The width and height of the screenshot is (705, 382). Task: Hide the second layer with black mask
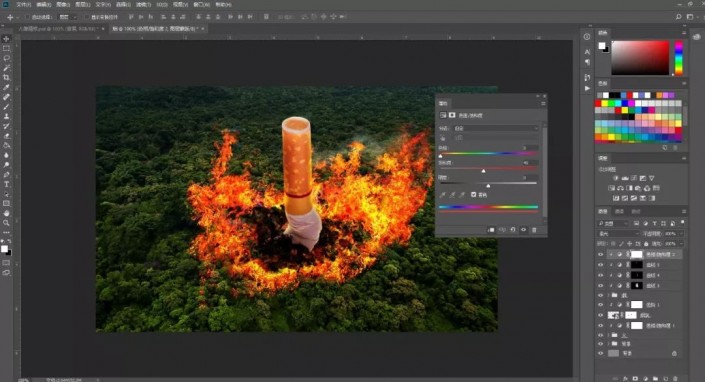point(600,265)
